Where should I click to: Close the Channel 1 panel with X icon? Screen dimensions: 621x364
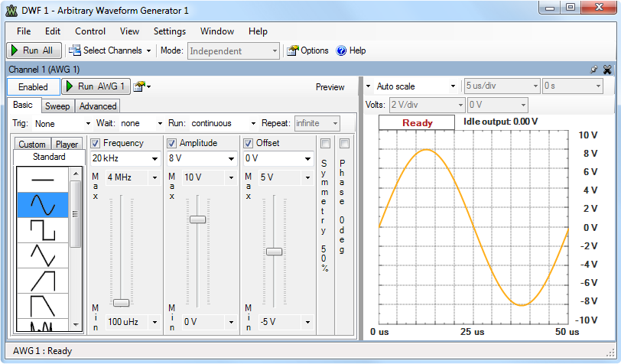click(606, 70)
